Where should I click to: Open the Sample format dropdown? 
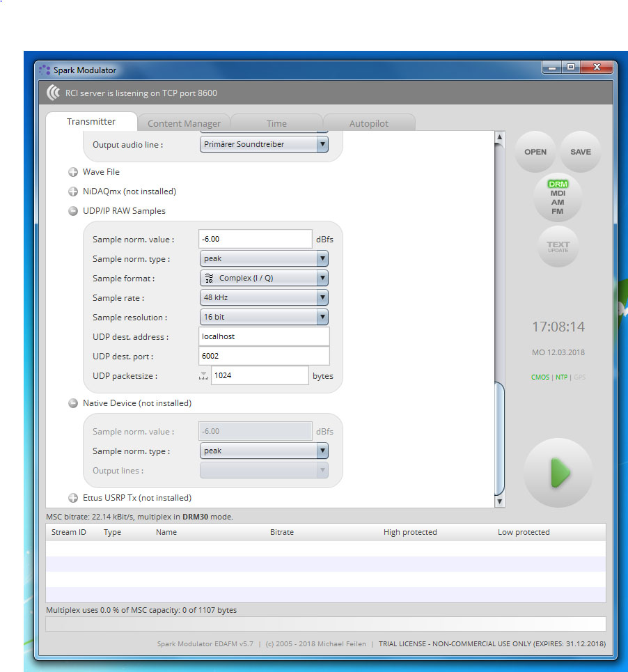(263, 279)
